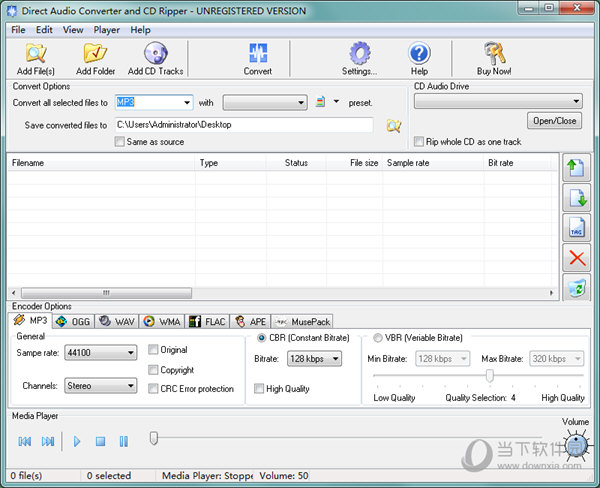Open the File menu
This screenshot has width=600, height=488.
click(18, 30)
